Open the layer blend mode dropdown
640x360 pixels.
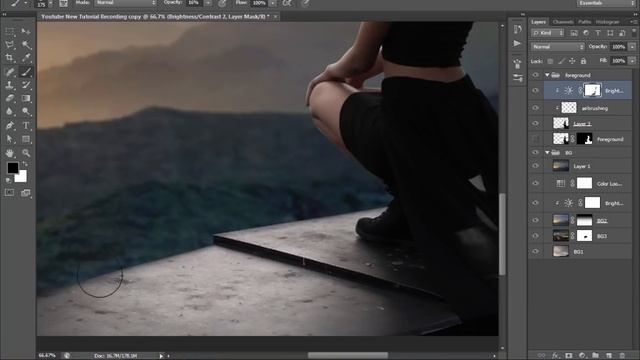(x=558, y=47)
